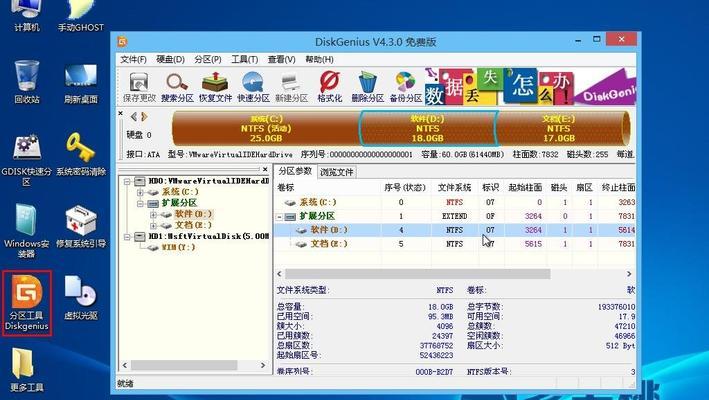Open the 计算机 desktop icon
Screen dimensions: 709x400
[x=27, y=16]
